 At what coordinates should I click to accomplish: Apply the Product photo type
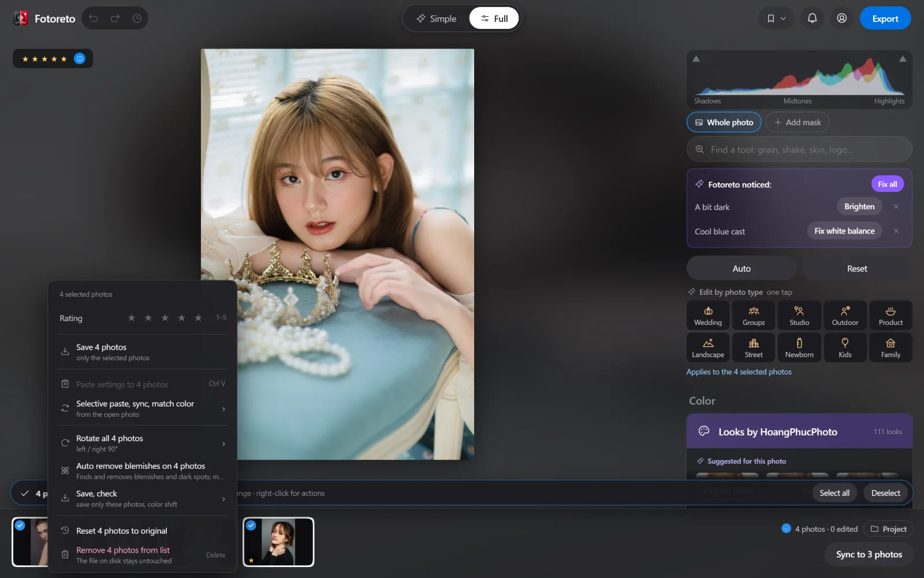891,316
